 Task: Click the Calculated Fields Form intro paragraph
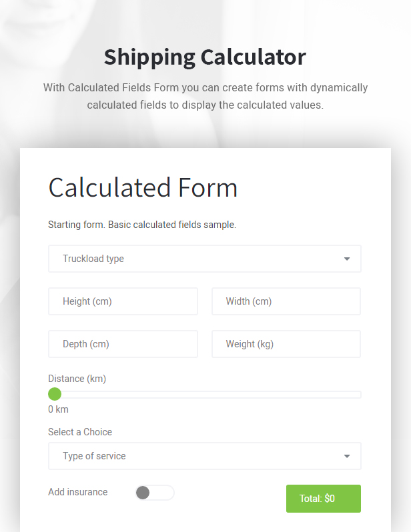click(x=205, y=96)
